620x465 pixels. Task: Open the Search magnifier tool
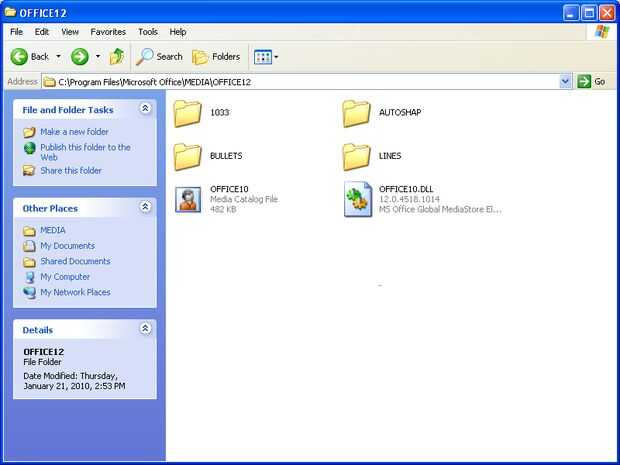pyautogui.click(x=144, y=57)
